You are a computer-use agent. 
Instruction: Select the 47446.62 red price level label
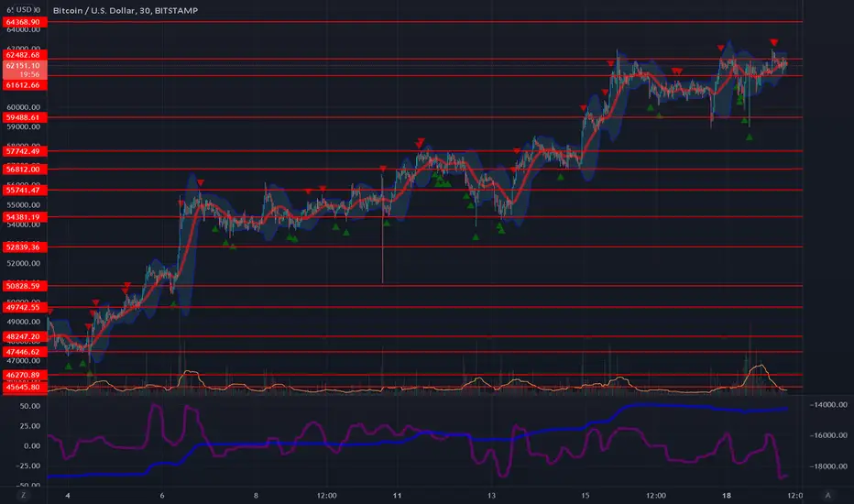click(x=24, y=352)
